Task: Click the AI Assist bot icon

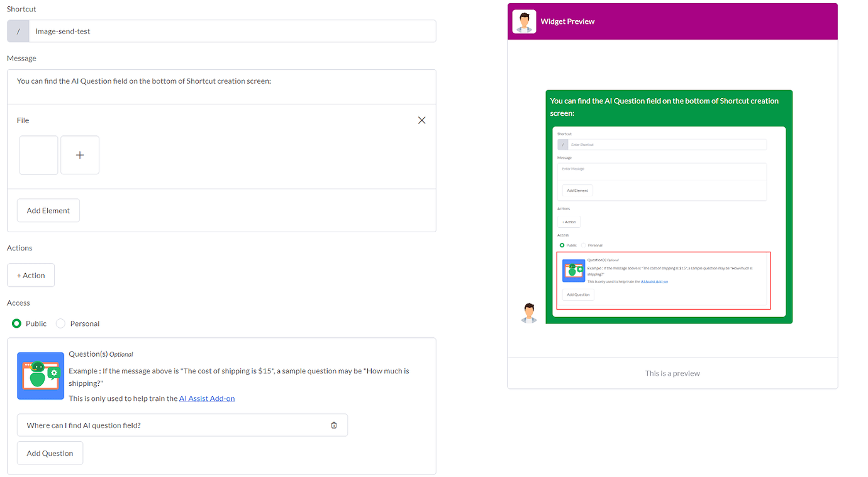Action: pyautogui.click(x=40, y=376)
